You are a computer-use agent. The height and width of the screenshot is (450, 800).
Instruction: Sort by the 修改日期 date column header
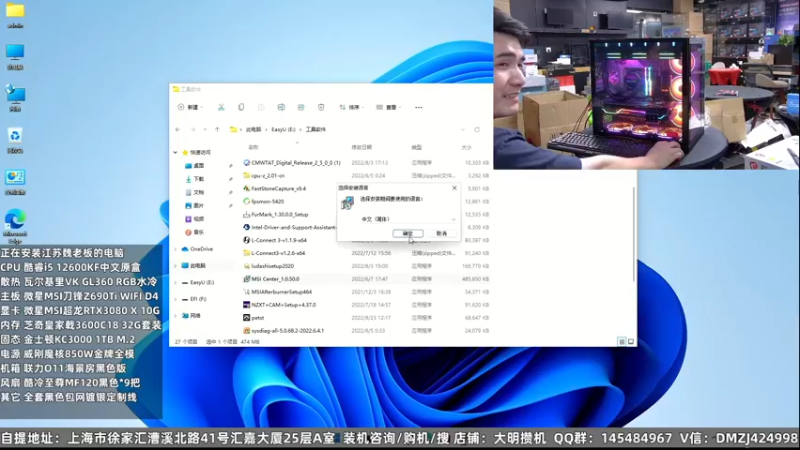tap(362, 147)
